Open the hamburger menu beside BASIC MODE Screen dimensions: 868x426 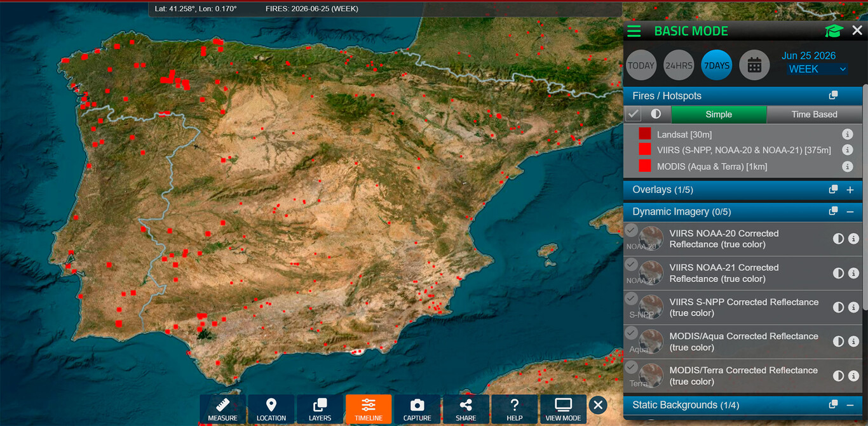(634, 31)
